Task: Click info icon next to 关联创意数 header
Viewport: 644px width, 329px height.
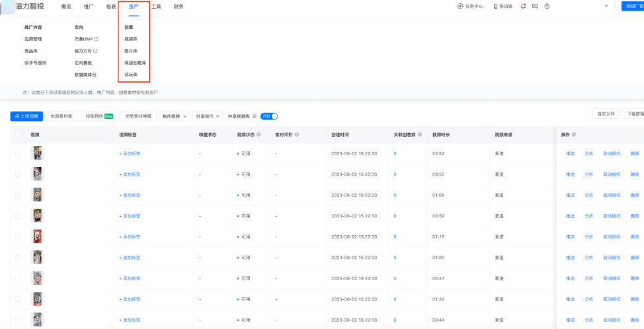Action: pos(421,135)
